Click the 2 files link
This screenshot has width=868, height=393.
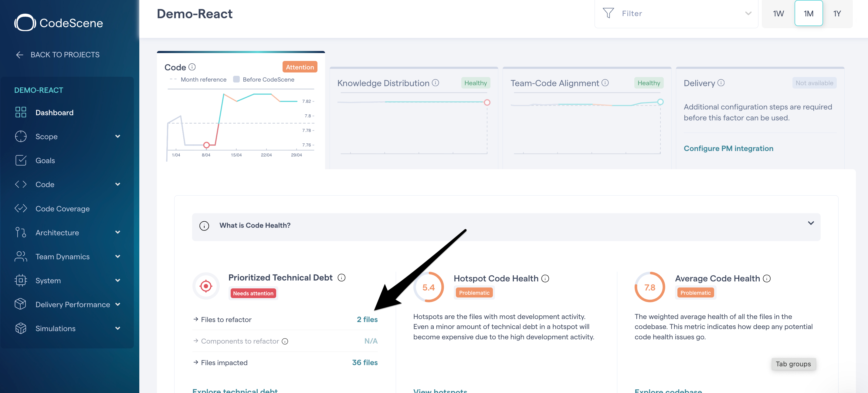367,319
